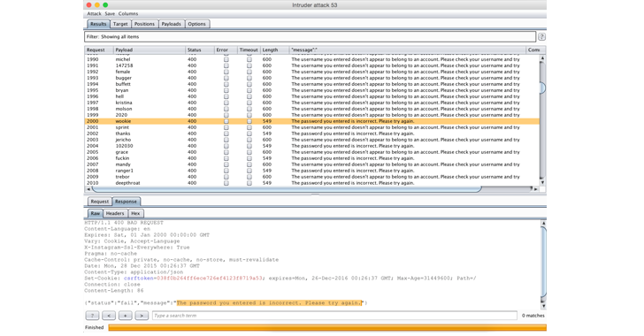Screen dimensions: 644x336
Task: Click results table scroll down arrow
Action: pos(542,182)
